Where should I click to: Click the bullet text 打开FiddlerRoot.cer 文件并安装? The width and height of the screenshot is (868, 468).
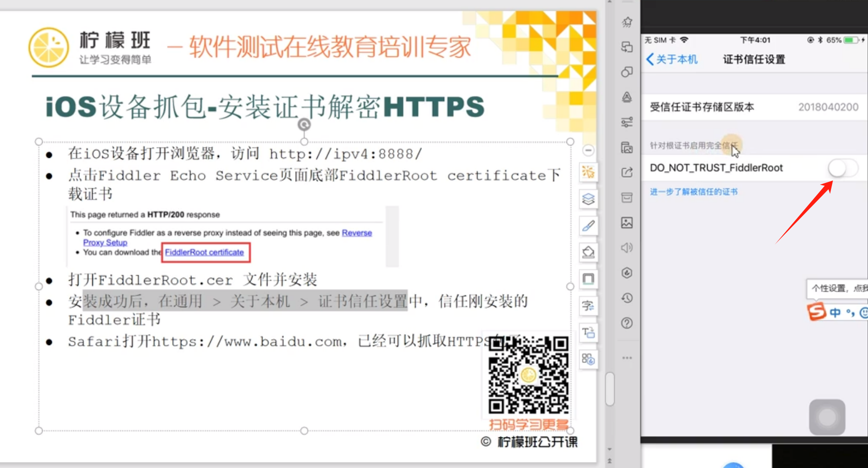pos(192,280)
